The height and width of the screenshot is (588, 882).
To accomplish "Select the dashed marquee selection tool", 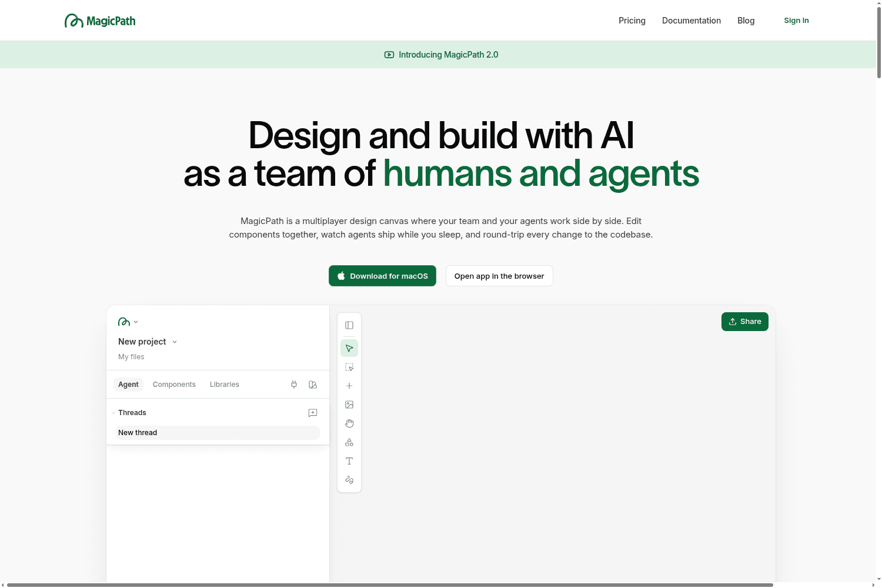I will click(x=349, y=367).
